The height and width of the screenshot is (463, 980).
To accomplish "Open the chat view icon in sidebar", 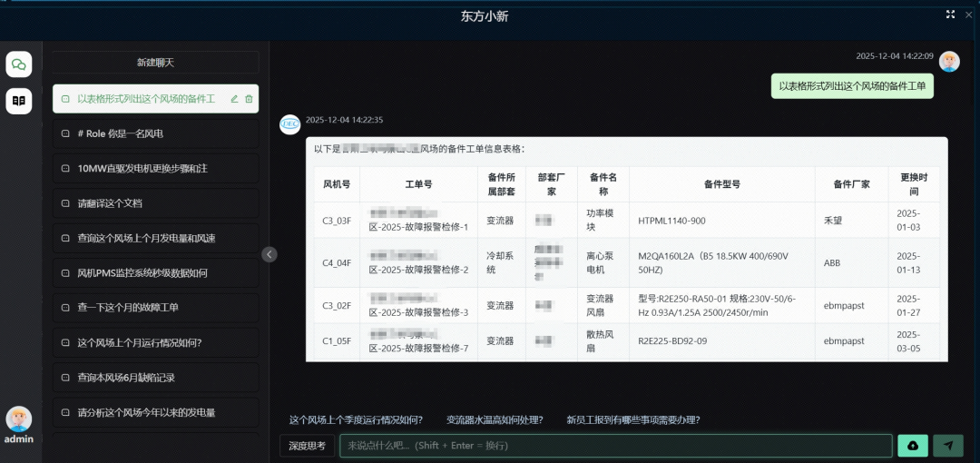I will [x=19, y=64].
